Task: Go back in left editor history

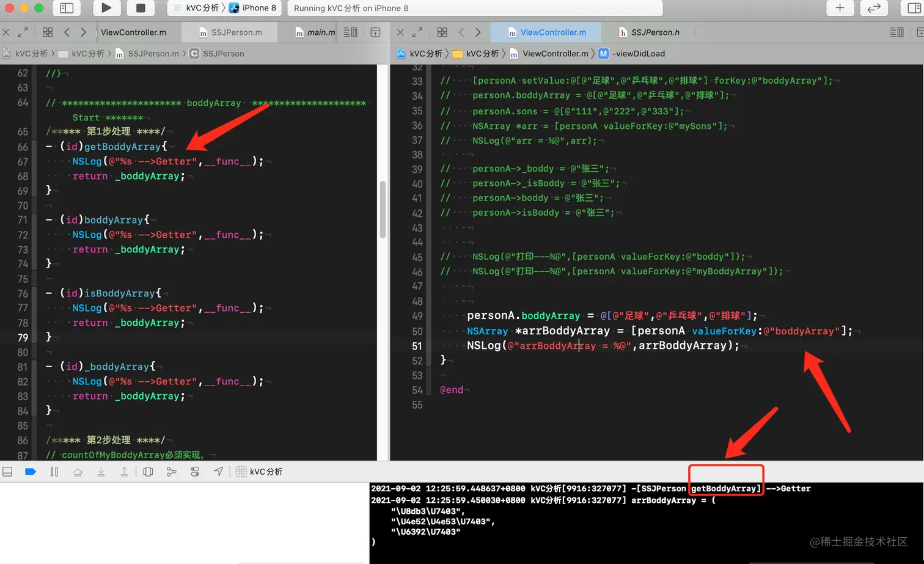Action: (67, 32)
